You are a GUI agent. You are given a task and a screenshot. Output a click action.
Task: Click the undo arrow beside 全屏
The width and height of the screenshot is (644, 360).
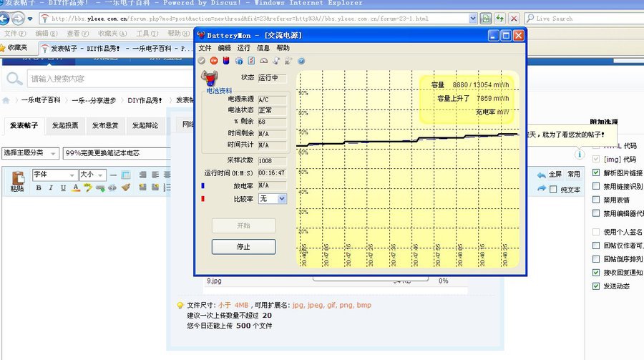(x=541, y=175)
